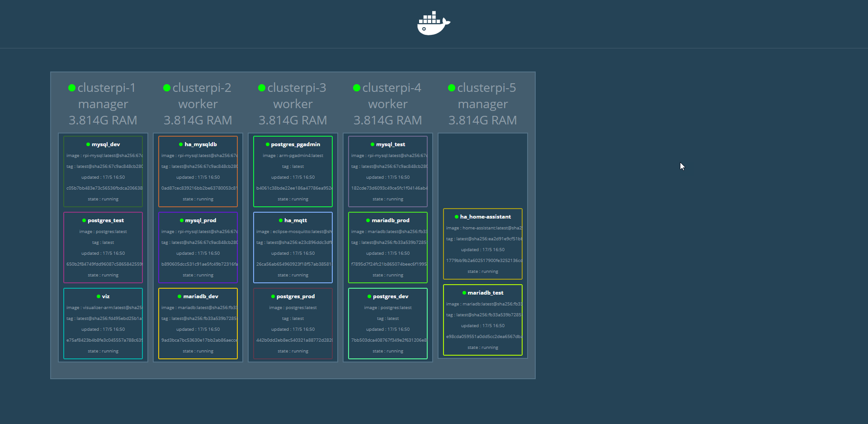
Task: Click the mariadb_dev image line
Action: pyautogui.click(x=199, y=308)
